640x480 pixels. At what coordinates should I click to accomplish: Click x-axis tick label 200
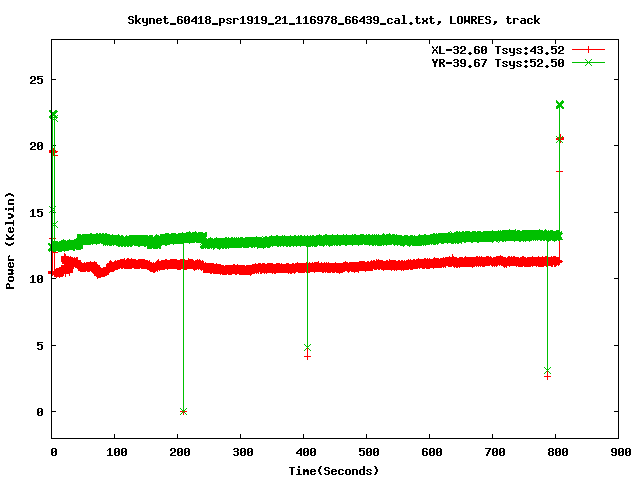(180, 452)
